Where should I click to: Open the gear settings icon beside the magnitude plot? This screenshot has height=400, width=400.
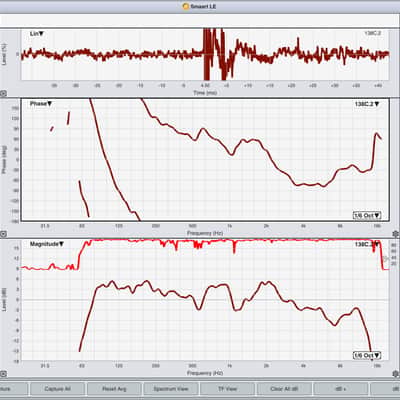tap(396, 373)
